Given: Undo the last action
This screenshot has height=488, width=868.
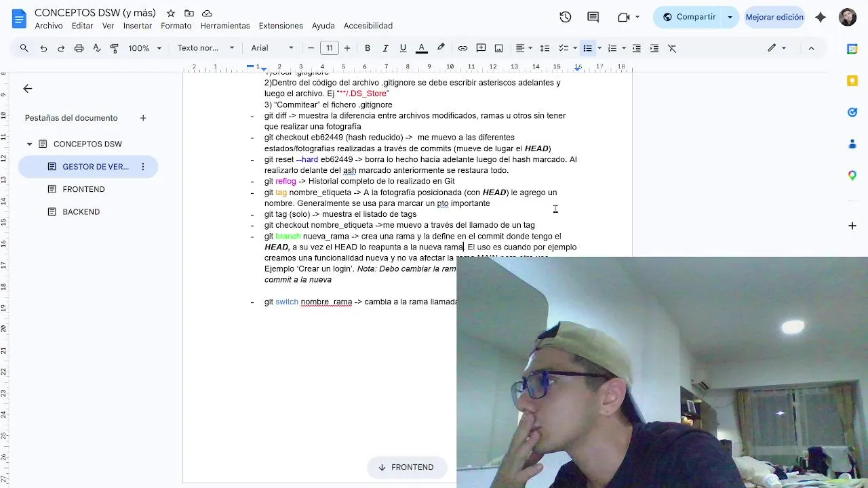Looking at the screenshot, I should click(43, 48).
